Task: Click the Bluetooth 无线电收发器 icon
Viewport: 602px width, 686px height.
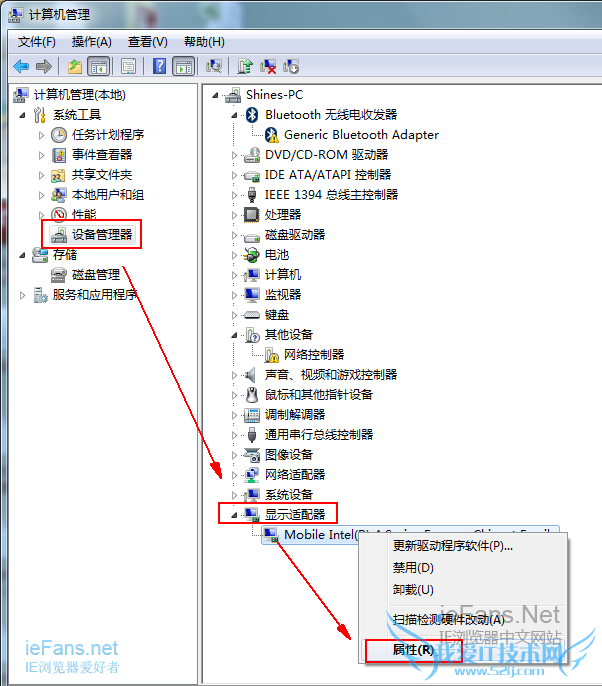Action: 252,115
